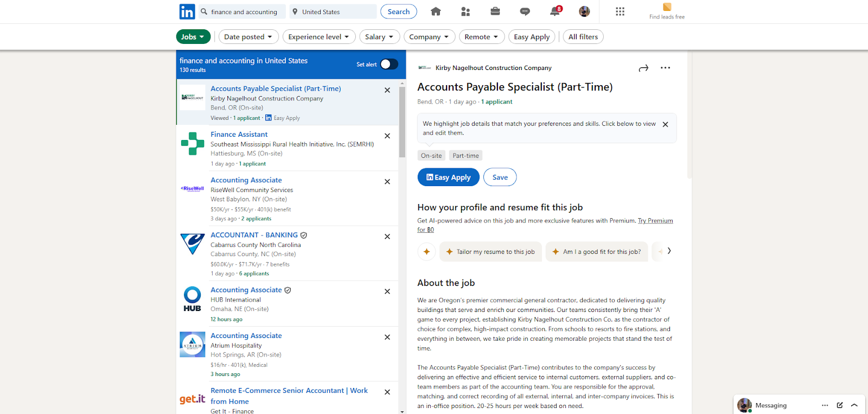Open the Jobs dropdown filter
868x414 pixels.
(193, 37)
